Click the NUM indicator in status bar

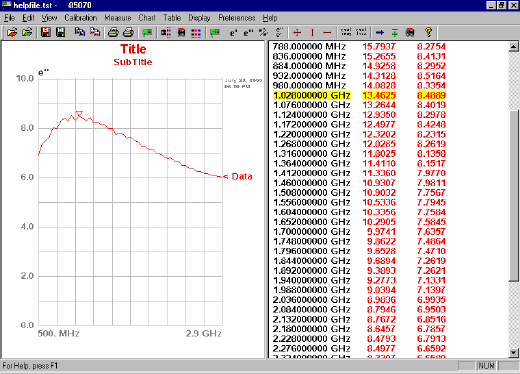click(x=486, y=366)
